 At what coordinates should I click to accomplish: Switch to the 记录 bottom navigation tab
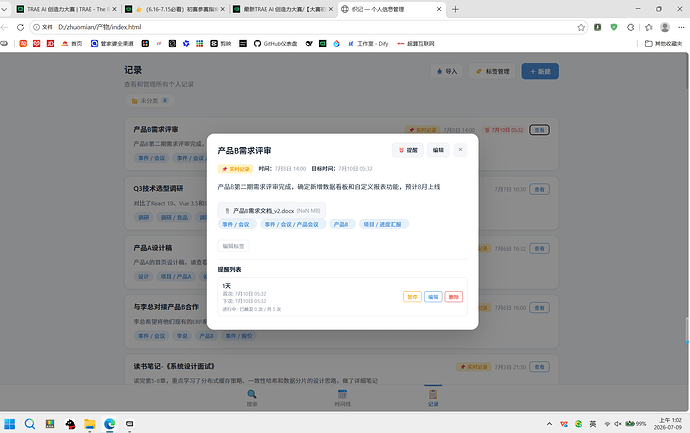pyautogui.click(x=433, y=398)
